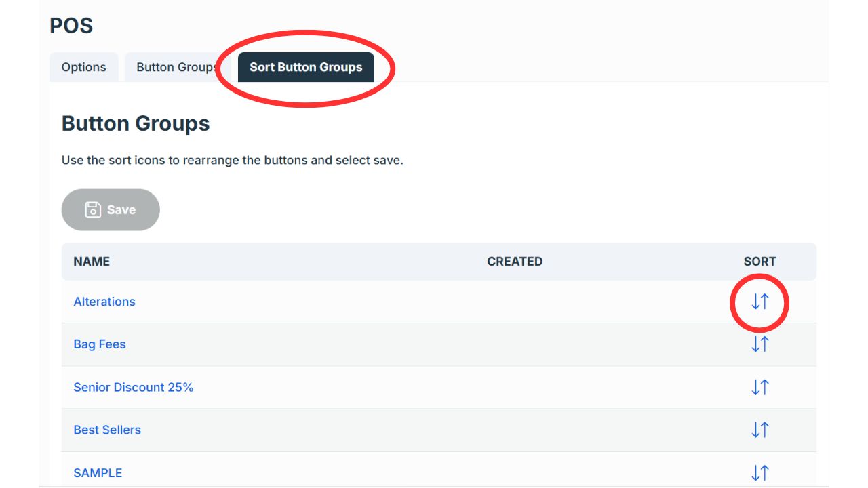This screenshot has height=488, width=868.
Task: Open the Best Sellers group link
Action: (107, 430)
